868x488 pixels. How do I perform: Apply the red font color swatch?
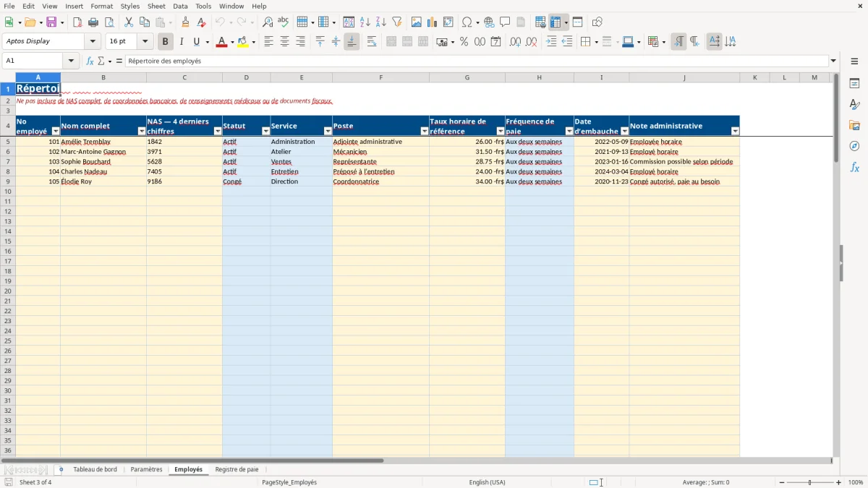coord(221,42)
